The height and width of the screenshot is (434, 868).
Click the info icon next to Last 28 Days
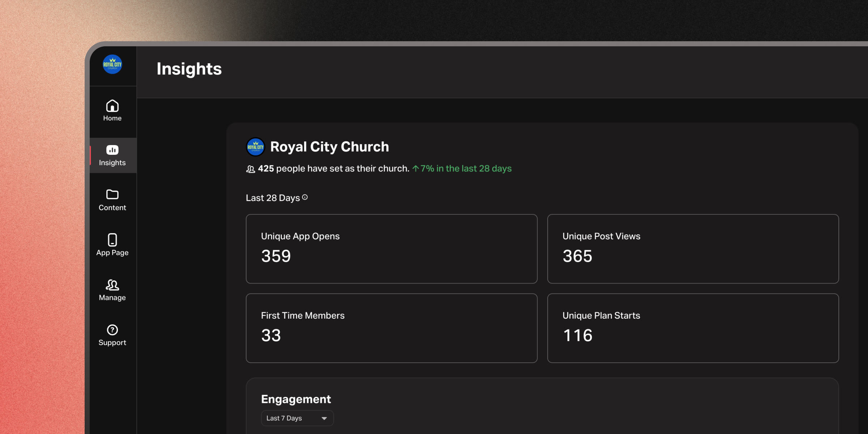[x=305, y=197]
